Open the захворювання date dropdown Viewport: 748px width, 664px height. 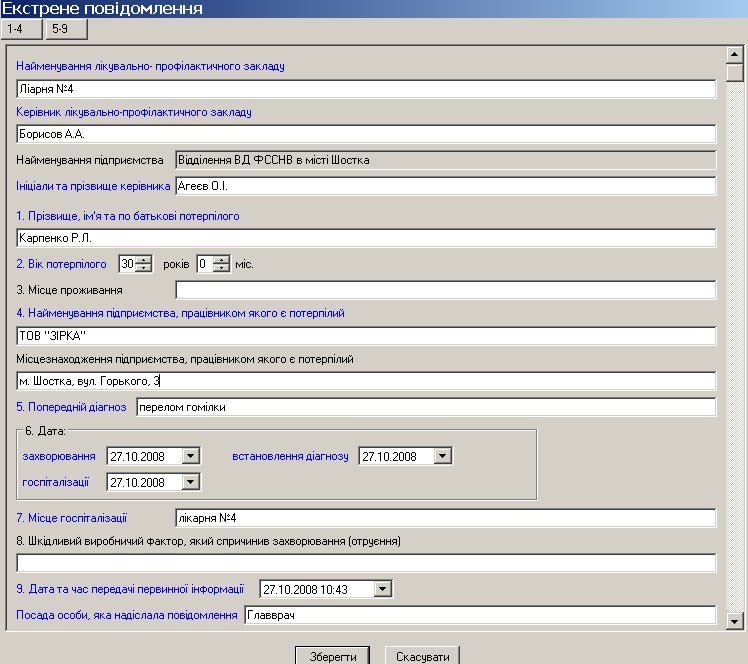coord(190,456)
